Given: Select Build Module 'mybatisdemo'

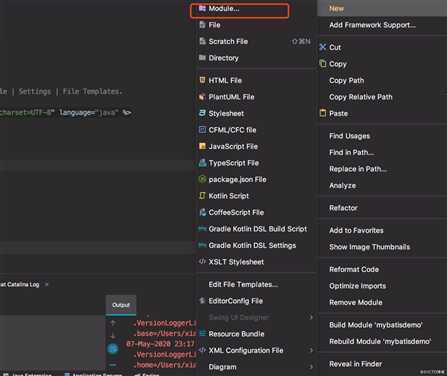Looking at the screenshot, I should tap(376, 325).
